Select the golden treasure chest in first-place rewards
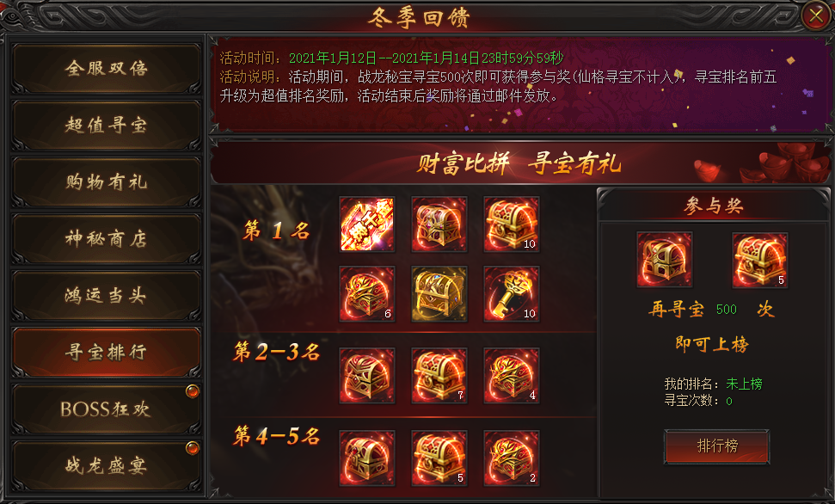The image size is (835, 504). pos(439,294)
